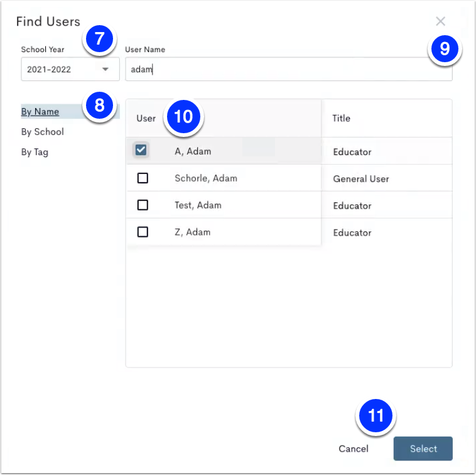
Task: Check the Schorle, Adam checkbox
Action: [x=143, y=178]
